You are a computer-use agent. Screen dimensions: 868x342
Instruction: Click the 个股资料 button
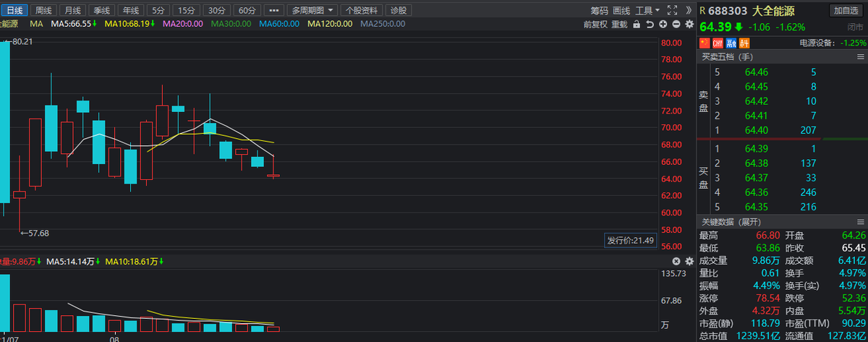pos(361,10)
